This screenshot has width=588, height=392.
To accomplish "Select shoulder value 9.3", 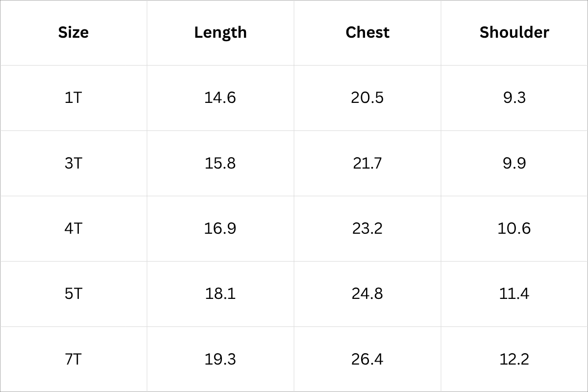I will [514, 98].
